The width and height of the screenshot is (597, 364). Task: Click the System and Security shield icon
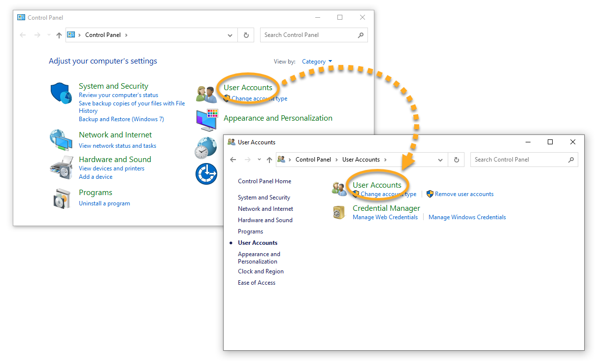click(x=61, y=93)
